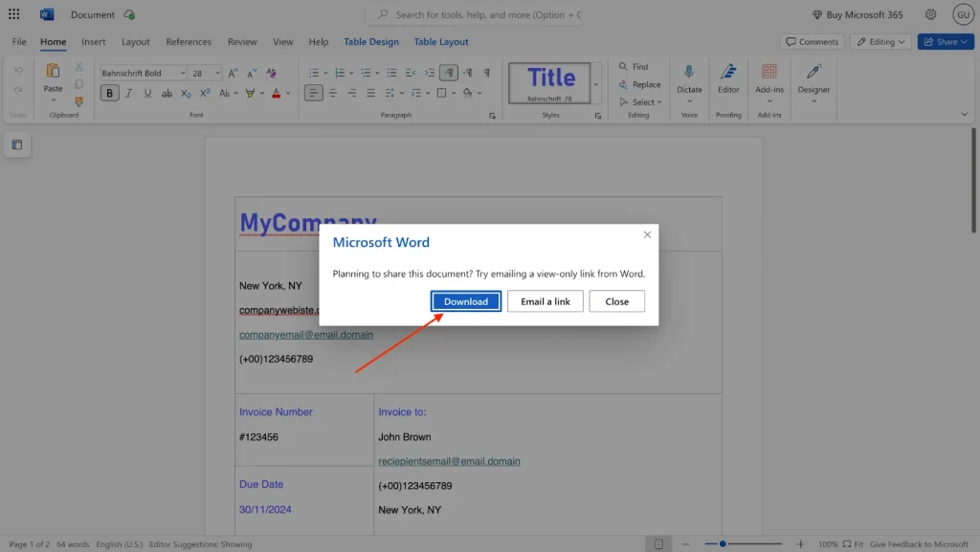Click the Download button in the dialog
980x552 pixels.
(x=465, y=300)
